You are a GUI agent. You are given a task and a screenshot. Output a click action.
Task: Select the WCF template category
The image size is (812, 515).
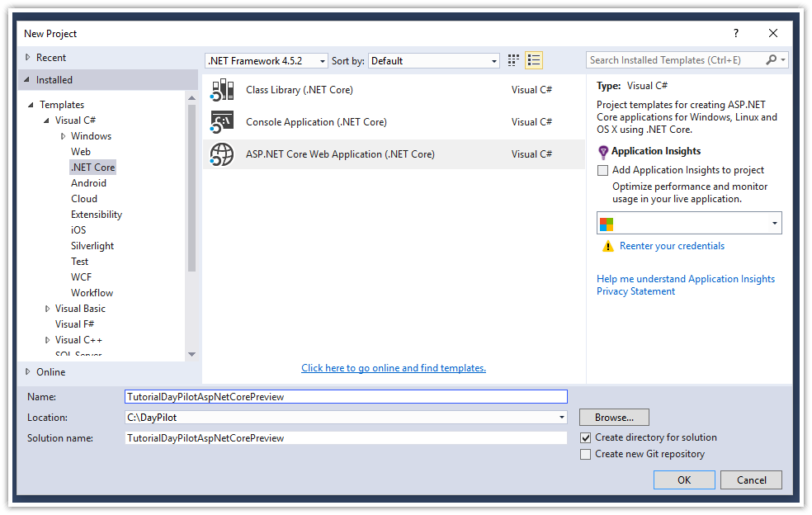(81, 277)
